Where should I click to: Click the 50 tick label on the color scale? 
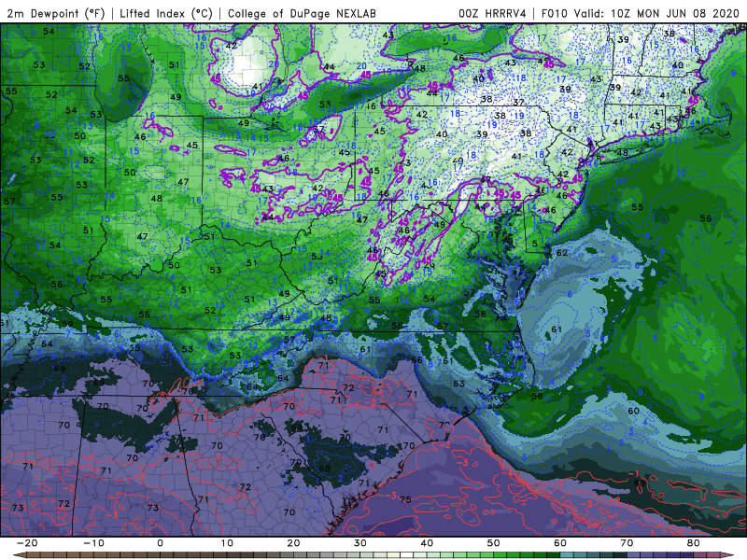point(494,543)
